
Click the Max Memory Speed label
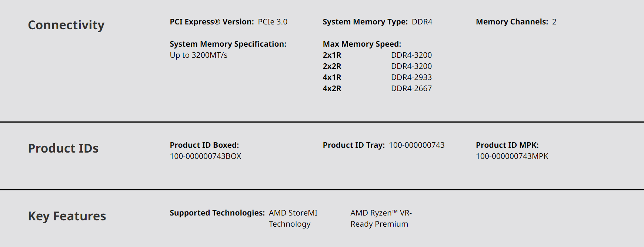(x=362, y=44)
